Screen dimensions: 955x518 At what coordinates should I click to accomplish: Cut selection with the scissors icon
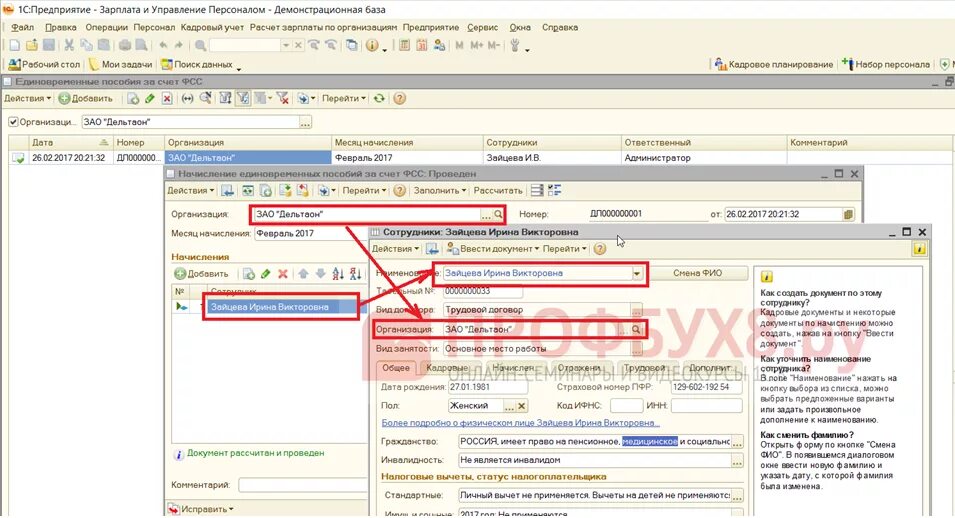[x=69, y=45]
